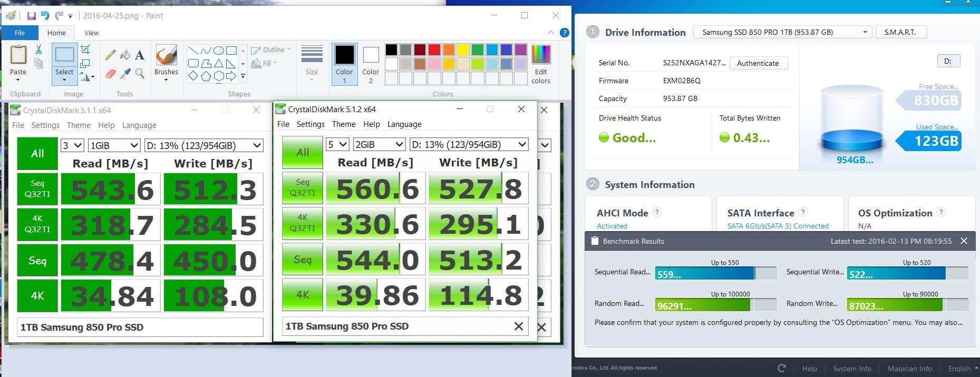This screenshot has width=980, height=377.
Task: Click the blue Paint Help question mark
Action: 564,33
